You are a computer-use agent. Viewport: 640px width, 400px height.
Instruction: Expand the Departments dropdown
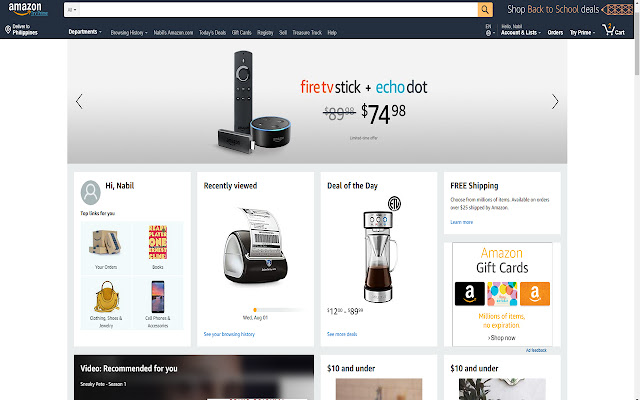[85, 32]
